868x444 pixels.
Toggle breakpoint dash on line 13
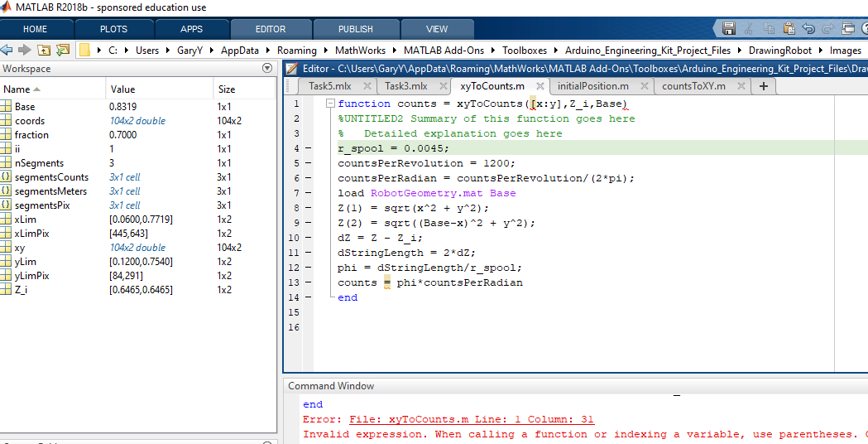tap(308, 283)
